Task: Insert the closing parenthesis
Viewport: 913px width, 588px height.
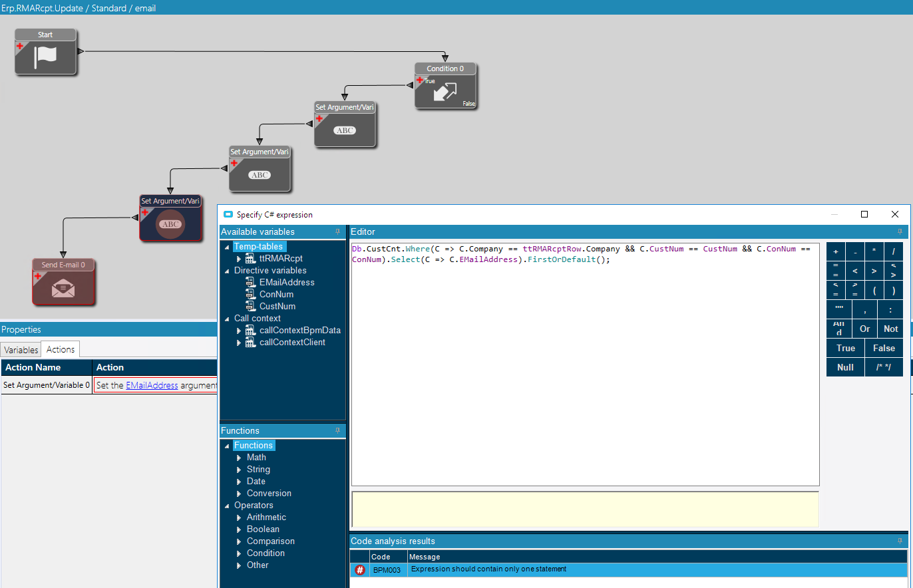Action: [x=894, y=290]
